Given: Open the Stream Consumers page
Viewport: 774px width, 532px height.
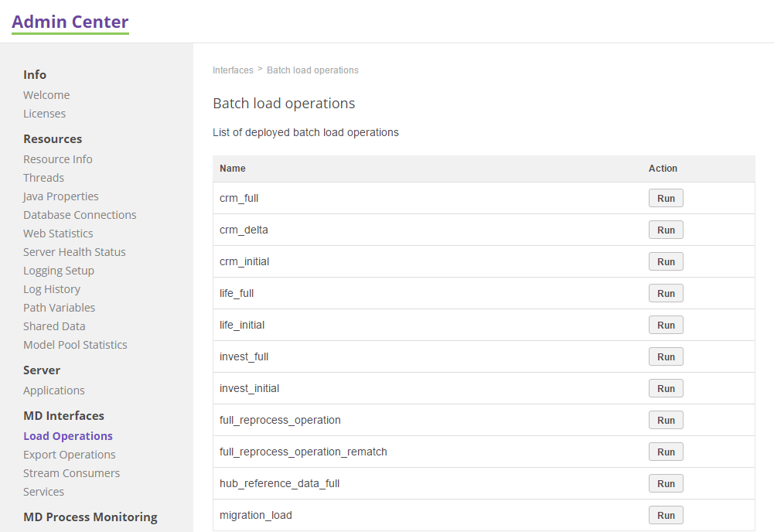Looking at the screenshot, I should tap(71, 472).
